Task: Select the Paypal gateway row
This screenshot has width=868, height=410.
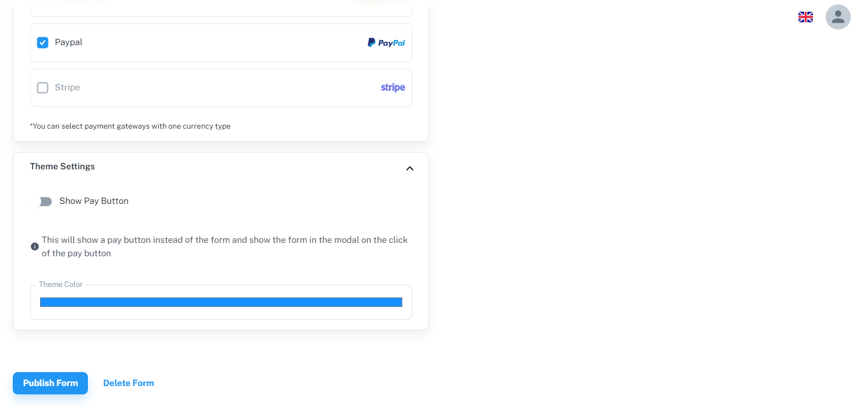Action: (x=221, y=42)
